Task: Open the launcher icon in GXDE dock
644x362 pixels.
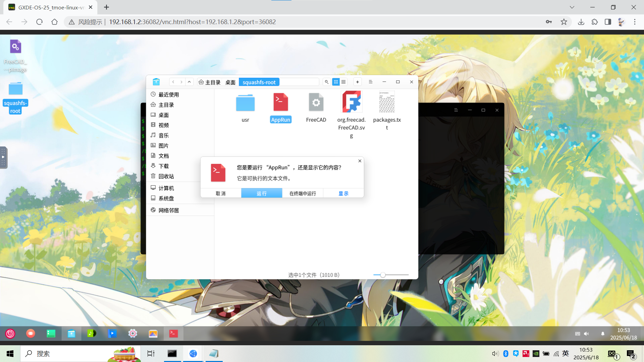Action: pos(10,334)
